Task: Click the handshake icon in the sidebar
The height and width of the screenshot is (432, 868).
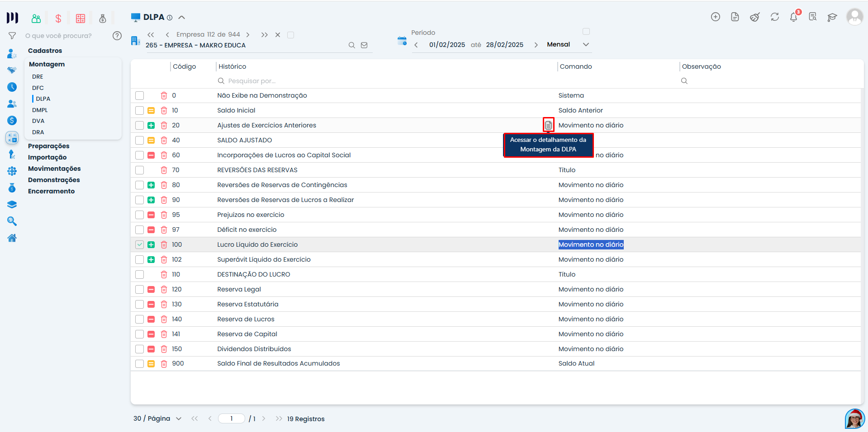Action: [12, 70]
